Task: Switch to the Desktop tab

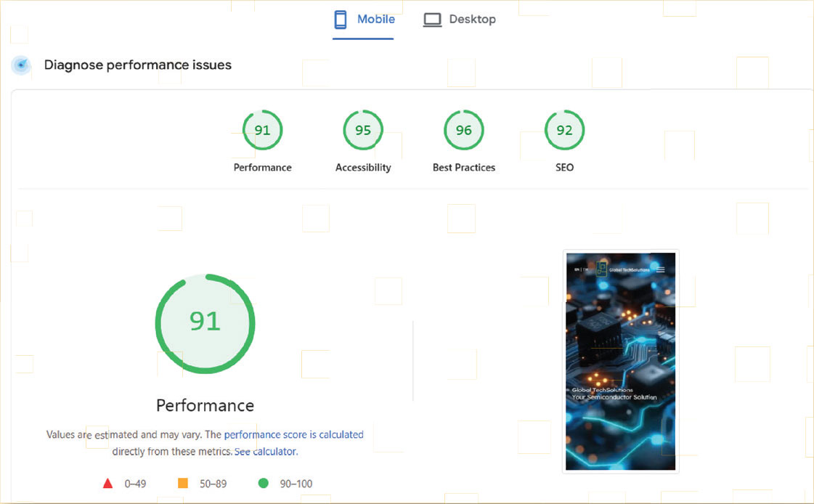Action: pos(472,20)
